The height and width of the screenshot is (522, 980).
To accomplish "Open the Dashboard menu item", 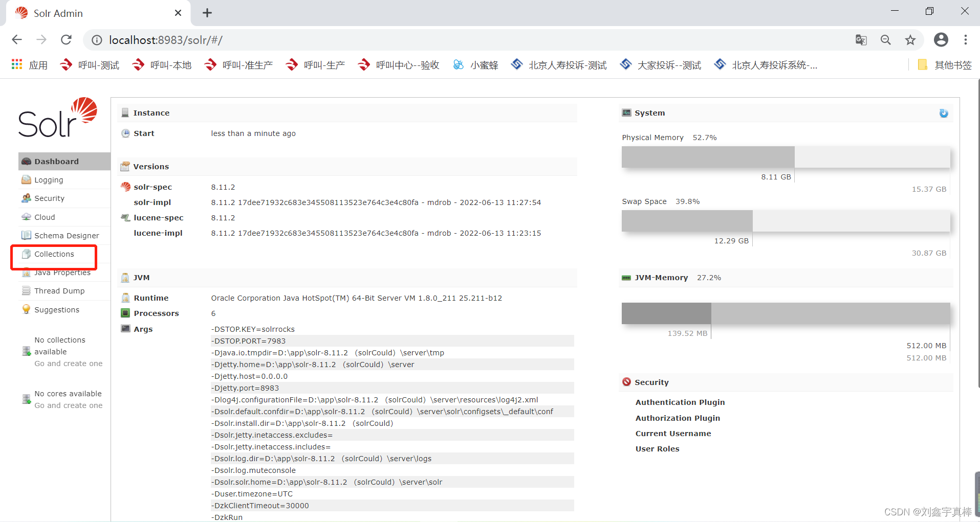I will click(x=64, y=162).
